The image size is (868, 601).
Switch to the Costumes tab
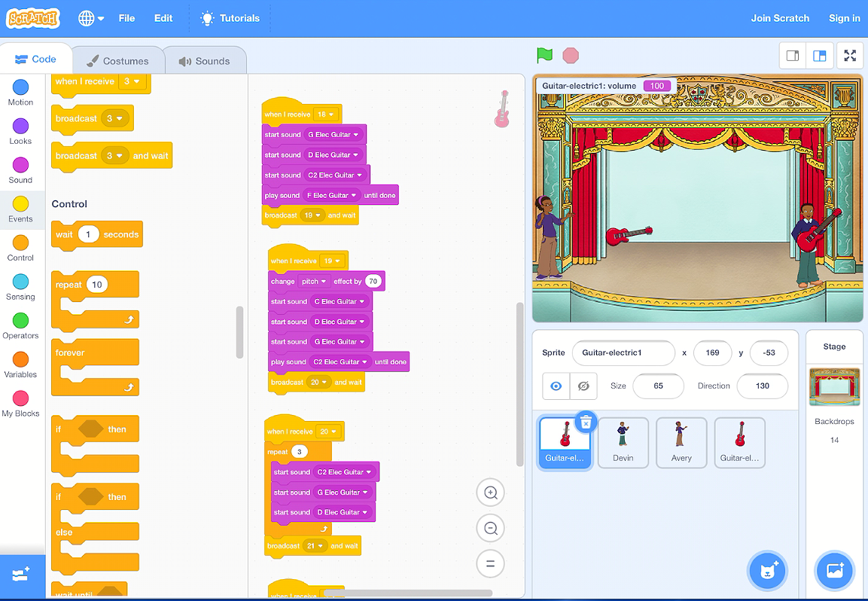point(117,61)
